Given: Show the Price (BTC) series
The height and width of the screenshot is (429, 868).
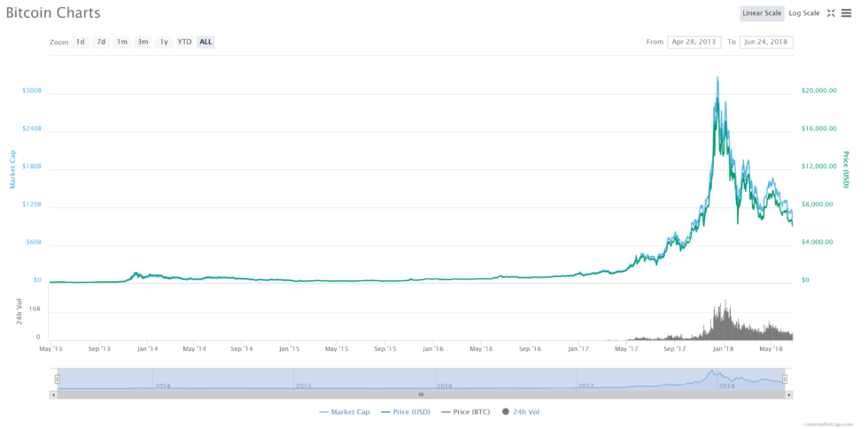Looking at the screenshot, I should (x=466, y=411).
